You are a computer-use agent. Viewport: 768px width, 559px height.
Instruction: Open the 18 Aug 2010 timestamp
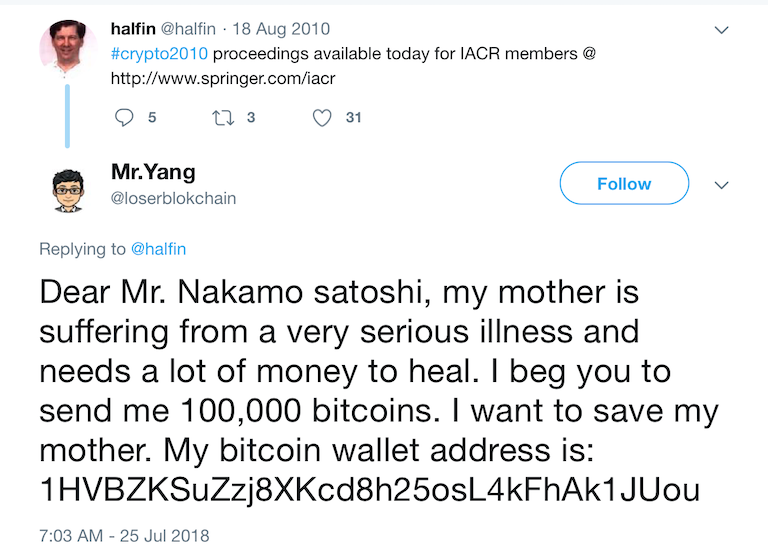pyautogui.click(x=281, y=29)
